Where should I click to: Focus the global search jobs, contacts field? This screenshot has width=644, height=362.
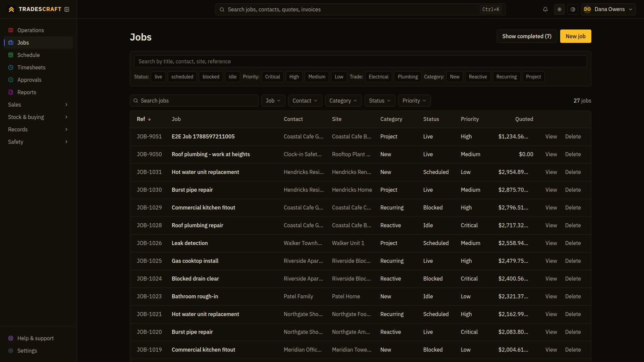coord(360,9)
